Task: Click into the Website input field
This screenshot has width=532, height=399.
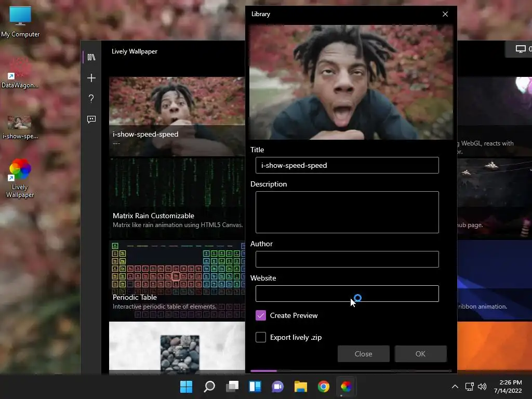Action: click(347, 294)
